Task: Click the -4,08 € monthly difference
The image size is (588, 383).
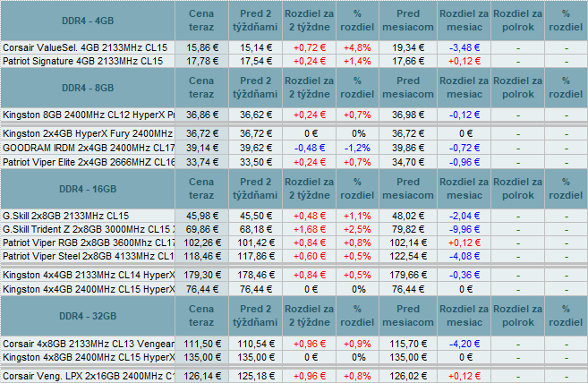Action: pos(464,256)
